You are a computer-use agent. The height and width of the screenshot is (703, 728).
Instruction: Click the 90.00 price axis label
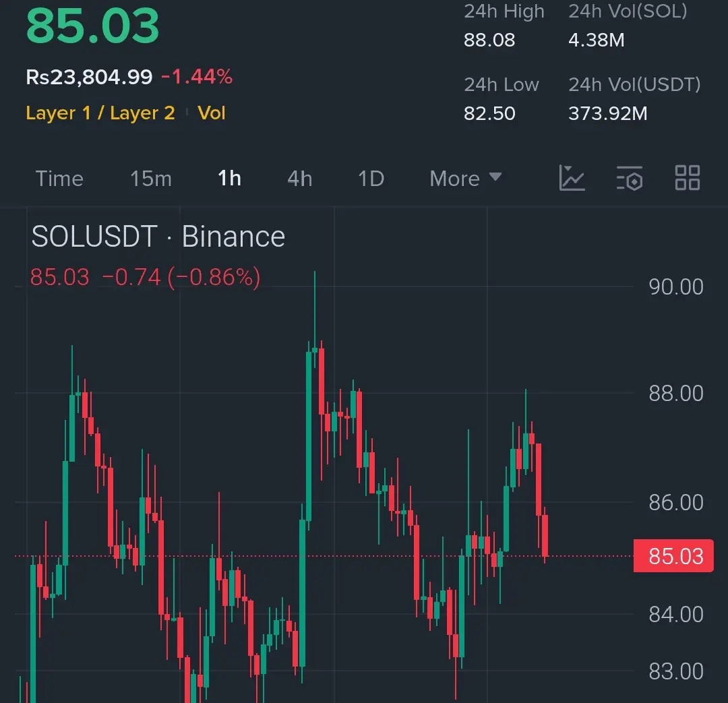[x=676, y=287]
